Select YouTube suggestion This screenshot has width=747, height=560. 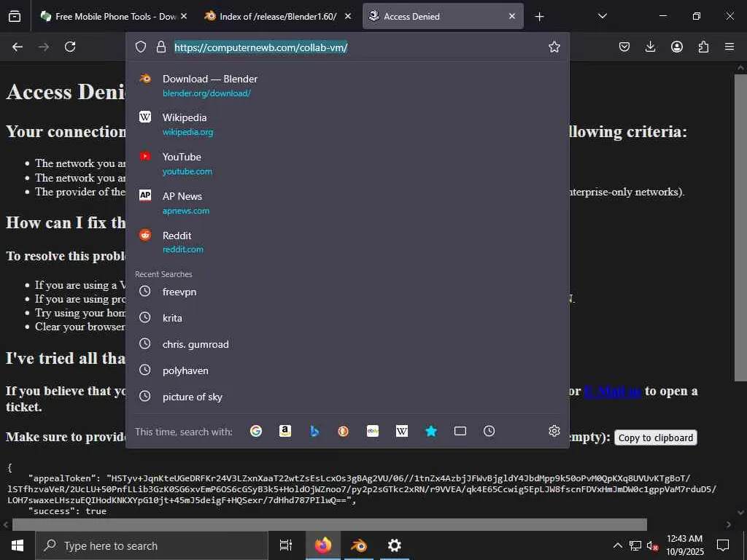(x=348, y=164)
